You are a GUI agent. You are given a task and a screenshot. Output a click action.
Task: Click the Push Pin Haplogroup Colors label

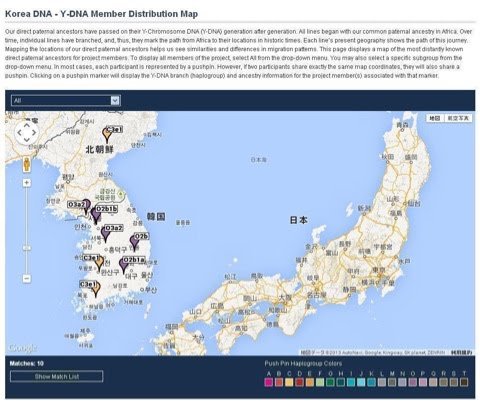(x=303, y=363)
